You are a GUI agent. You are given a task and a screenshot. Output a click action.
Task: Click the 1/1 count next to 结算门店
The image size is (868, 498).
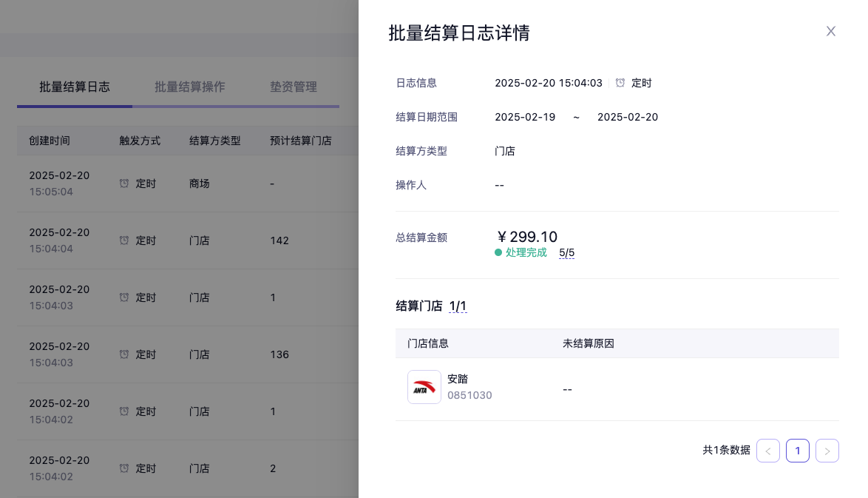458,306
